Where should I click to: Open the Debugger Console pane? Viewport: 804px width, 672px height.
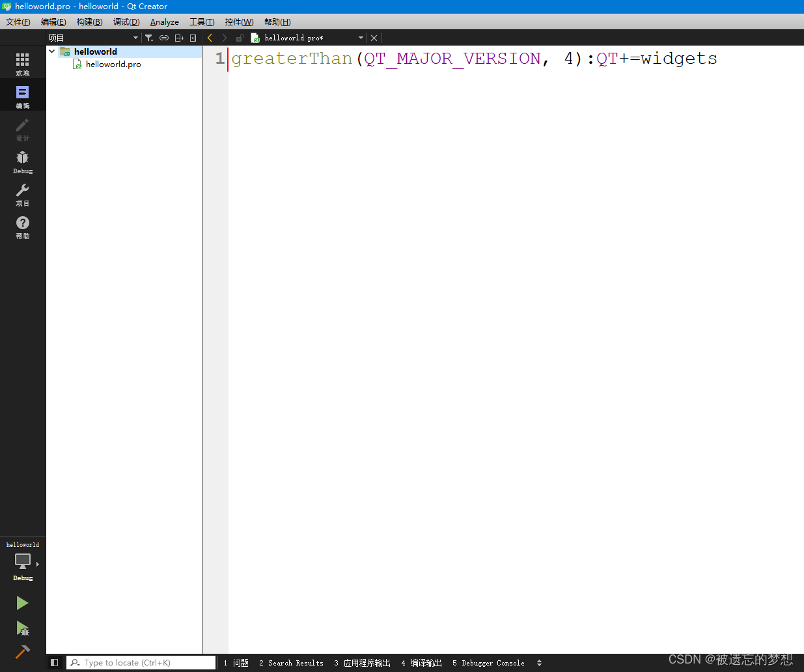tap(488, 663)
